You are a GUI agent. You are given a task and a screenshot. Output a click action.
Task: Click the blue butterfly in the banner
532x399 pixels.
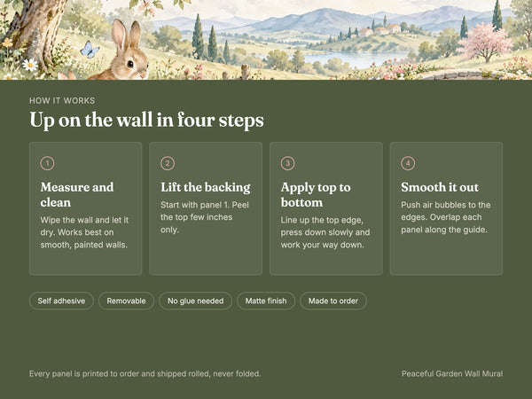(x=90, y=49)
